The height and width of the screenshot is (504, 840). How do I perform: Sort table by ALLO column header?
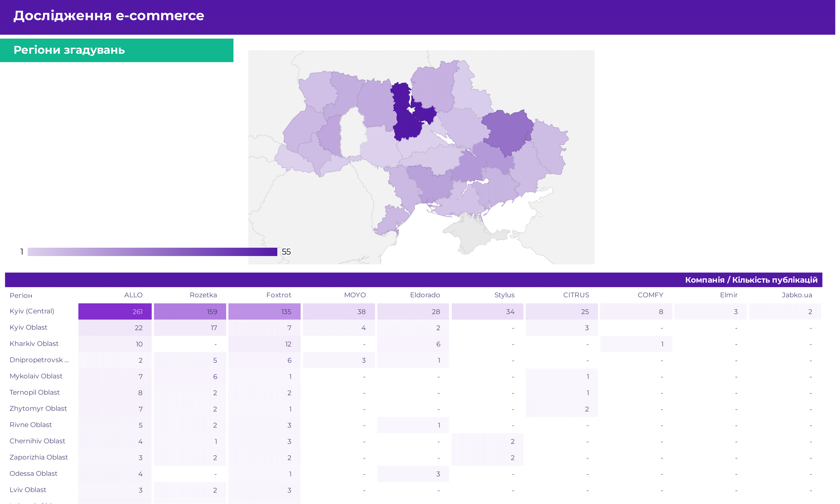click(133, 295)
